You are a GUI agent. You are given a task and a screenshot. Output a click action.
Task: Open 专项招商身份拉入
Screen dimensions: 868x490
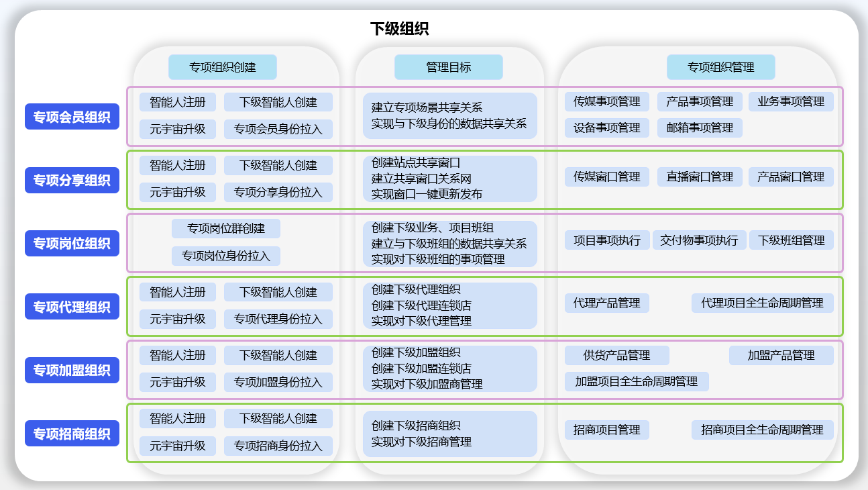click(278, 446)
